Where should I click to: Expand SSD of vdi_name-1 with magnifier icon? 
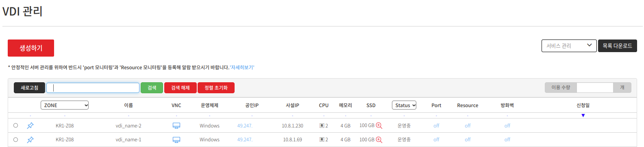(x=379, y=140)
